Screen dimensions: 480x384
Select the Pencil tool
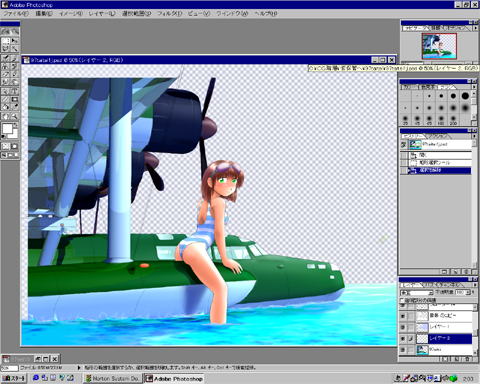coord(15,74)
